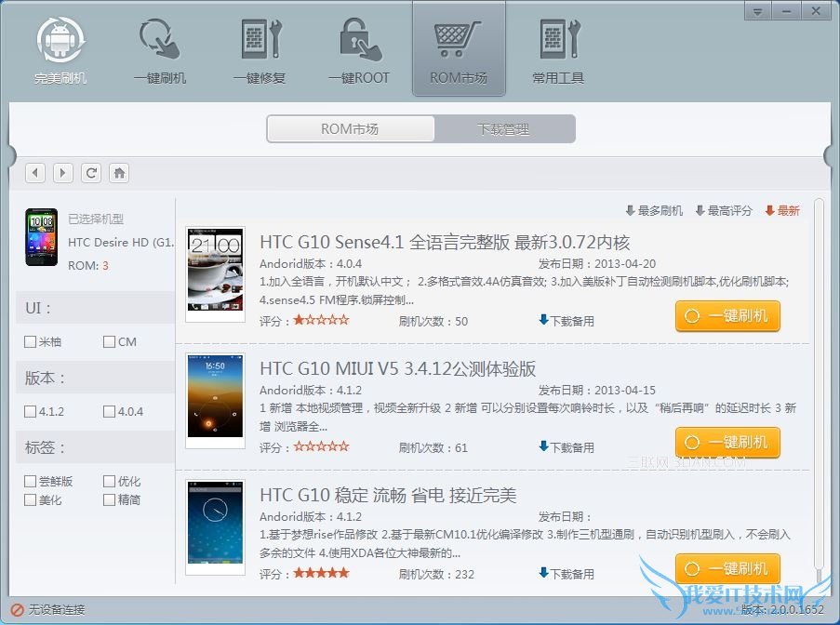Sort ROMs by 最新
Image resolution: width=840 pixels, height=625 pixels.
coord(782,211)
